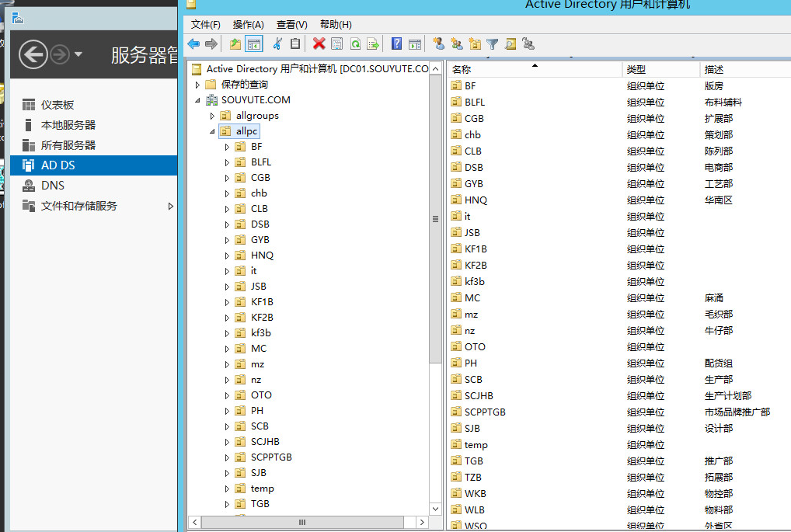Click Server Manager back navigation arrow
This screenshot has height=532, width=791.
(x=33, y=54)
